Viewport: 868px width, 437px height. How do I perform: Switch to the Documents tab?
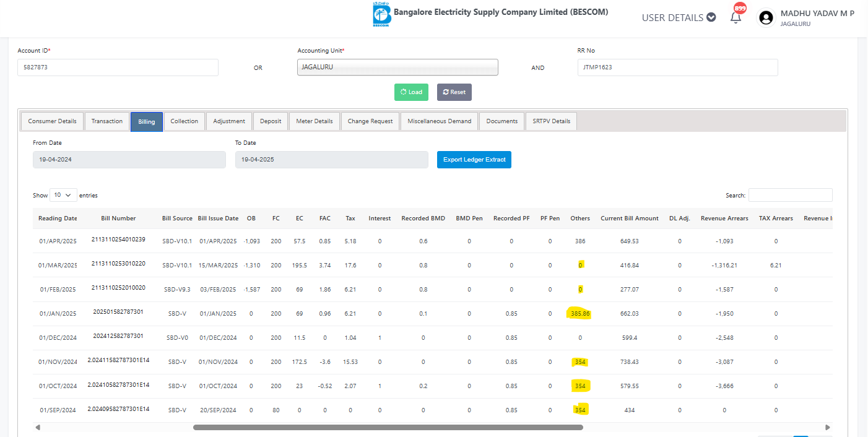tap(502, 121)
